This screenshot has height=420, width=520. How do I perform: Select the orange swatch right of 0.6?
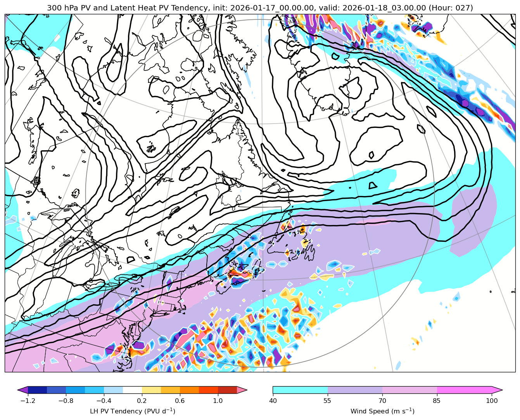click(189, 390)
